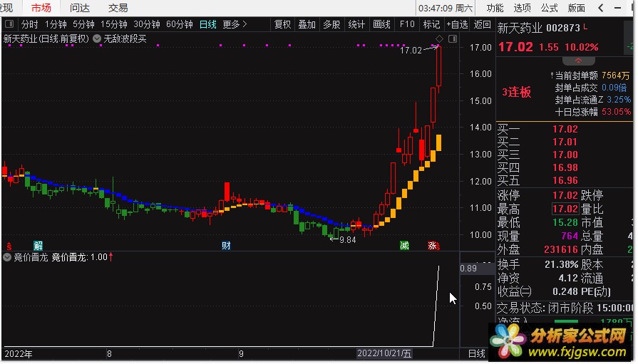638x364 pixels.
Task: Click the 买五 price 16.96
Action: 565,180
